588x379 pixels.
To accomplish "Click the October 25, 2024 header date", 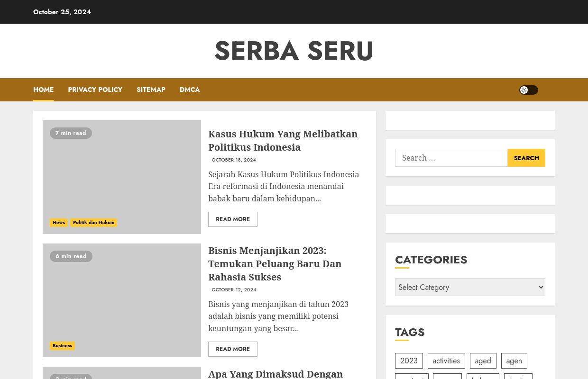I will 62,12.
